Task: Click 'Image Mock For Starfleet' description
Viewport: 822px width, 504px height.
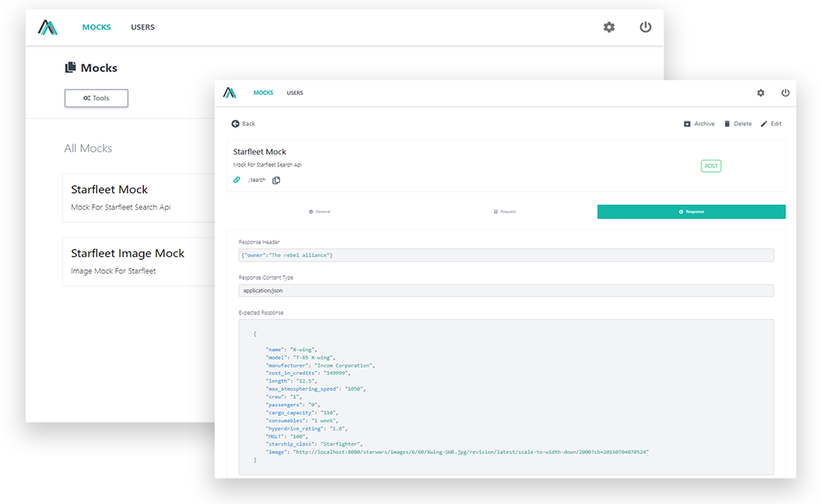Action: pyautogui.click(x=114, y=271)
